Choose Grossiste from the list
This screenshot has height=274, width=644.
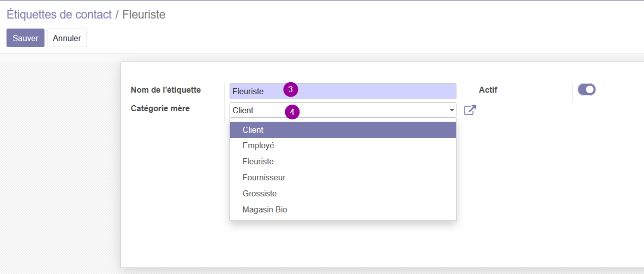pos(343,194)
